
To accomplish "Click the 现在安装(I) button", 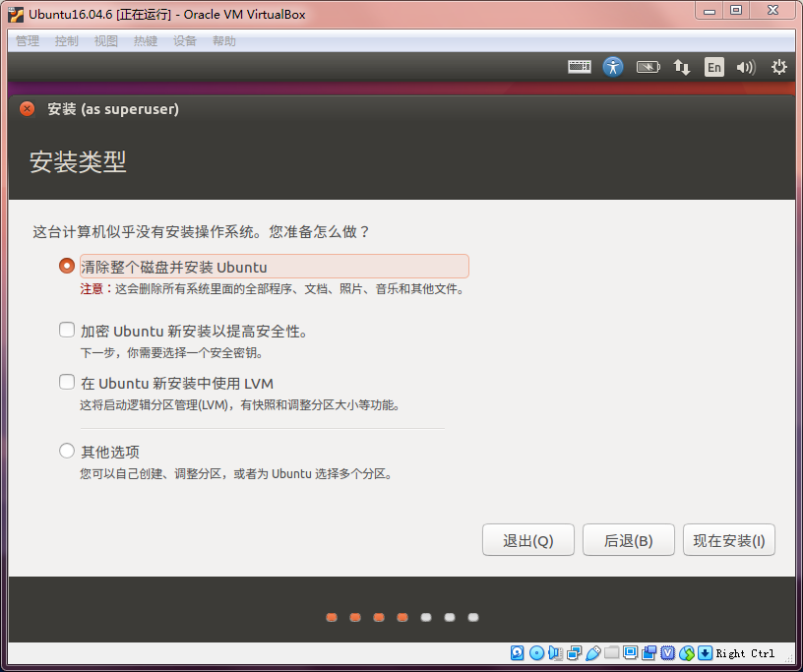I will [729, 540].
